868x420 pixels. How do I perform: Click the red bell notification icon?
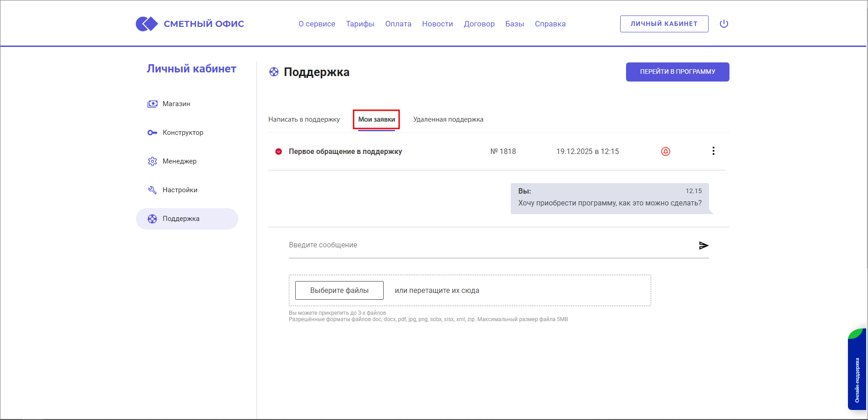pyautogui.click(x=665, y=152)
